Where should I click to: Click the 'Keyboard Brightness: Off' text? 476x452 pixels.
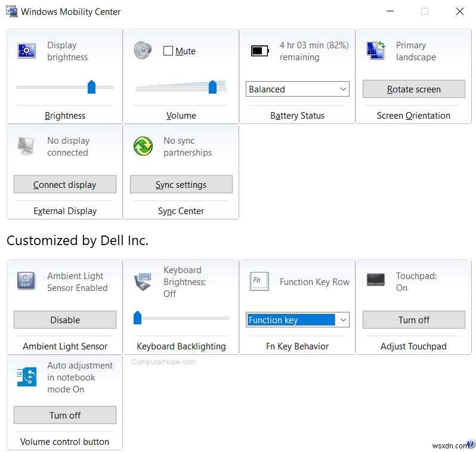[x=184, y=281]
